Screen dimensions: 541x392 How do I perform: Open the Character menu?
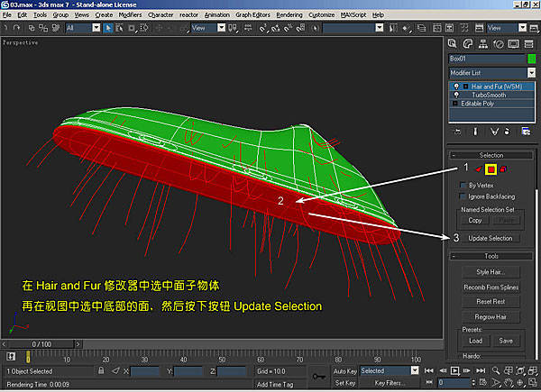[160, 14]
